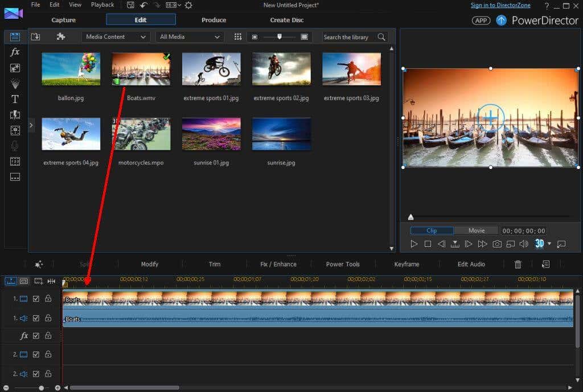Click the trash delete icon
Viewport: 583px width, 392px height.
pos(518,265)
